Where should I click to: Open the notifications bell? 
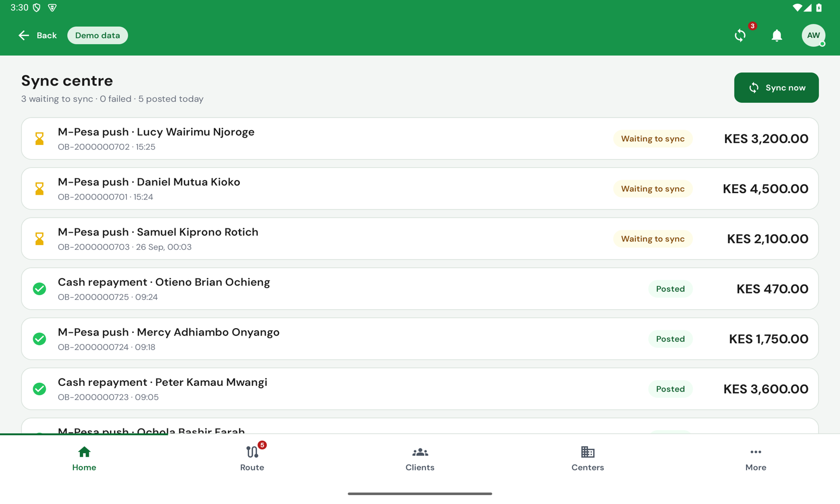[x=777, y=35]
